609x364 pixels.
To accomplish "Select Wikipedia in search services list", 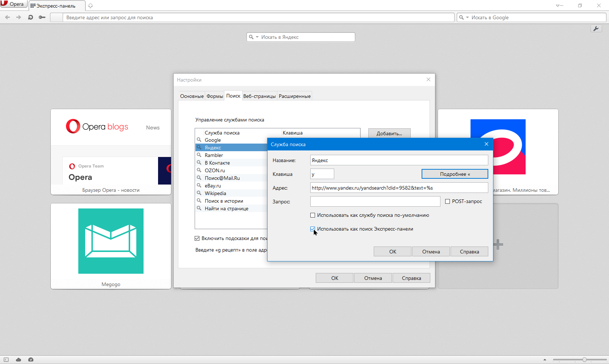I will click(x=231, y=193).
